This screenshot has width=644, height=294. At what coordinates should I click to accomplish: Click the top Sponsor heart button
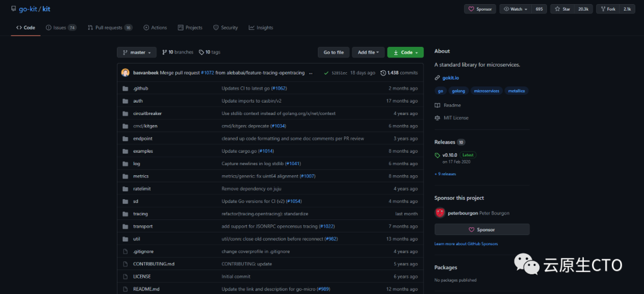tap(480, 9)
